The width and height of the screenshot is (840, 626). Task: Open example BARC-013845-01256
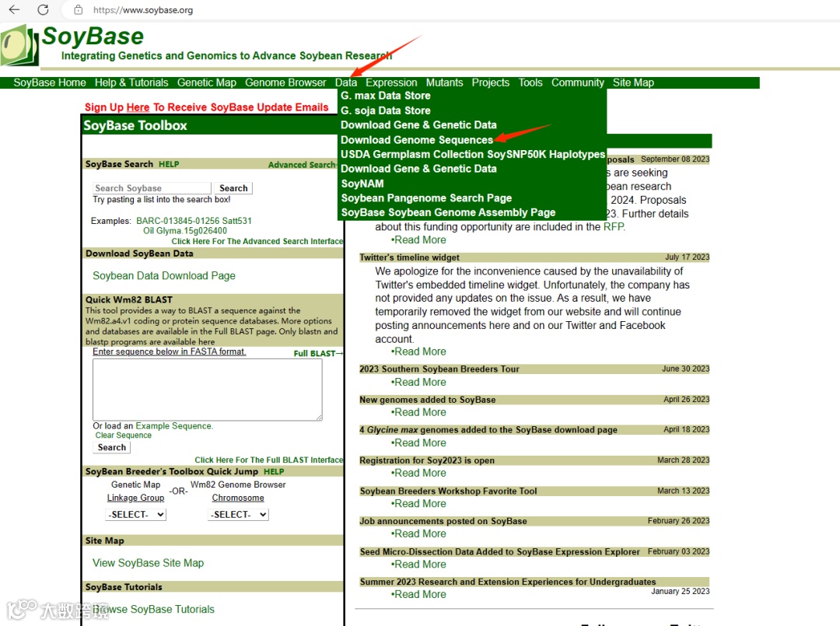tap(178, 221)
